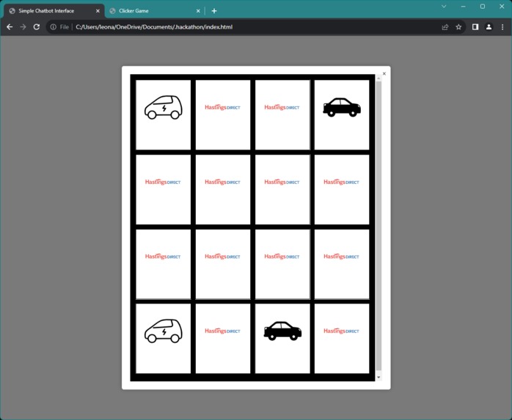Share this page using the share icon
Image resolution: width=512 pixels, height=420 pixels.
point(445,27)
